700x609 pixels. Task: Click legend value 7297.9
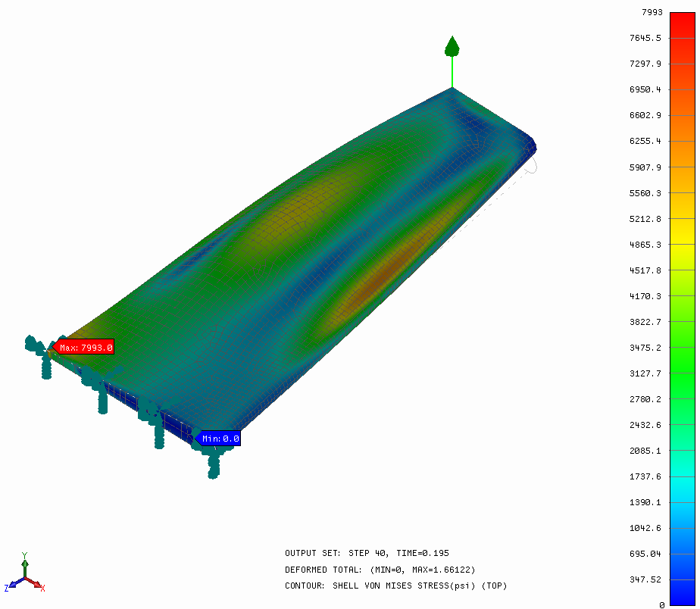(x=645, y=64)
